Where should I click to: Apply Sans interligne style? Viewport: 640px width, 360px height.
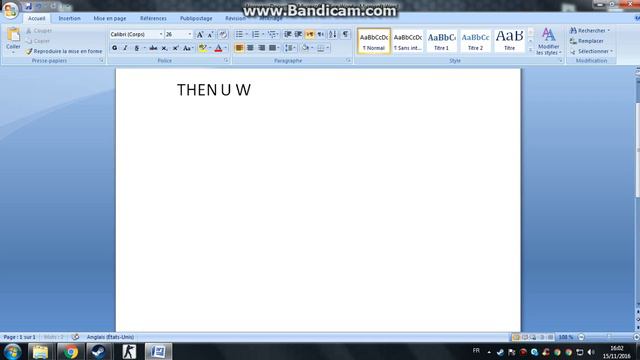tap(407, 41)
